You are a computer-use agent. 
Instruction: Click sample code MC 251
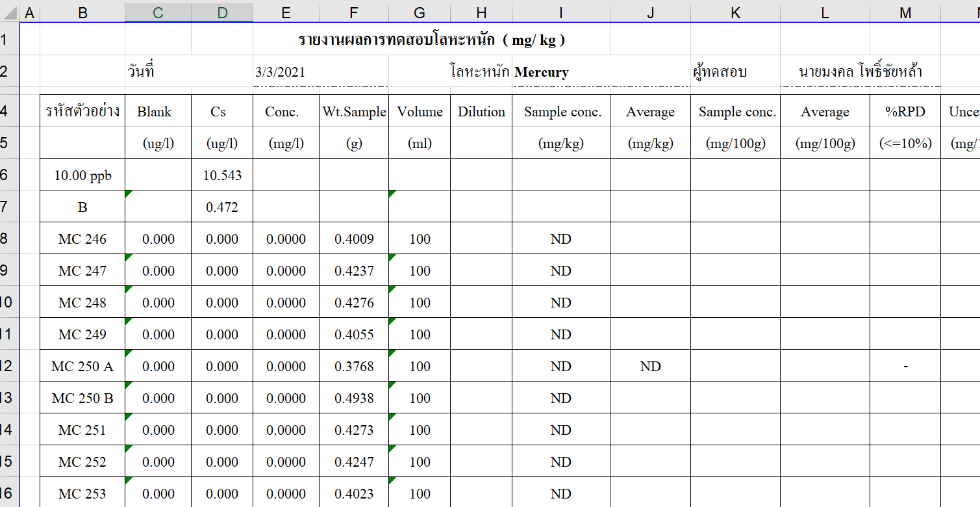[x=82, y=430]
